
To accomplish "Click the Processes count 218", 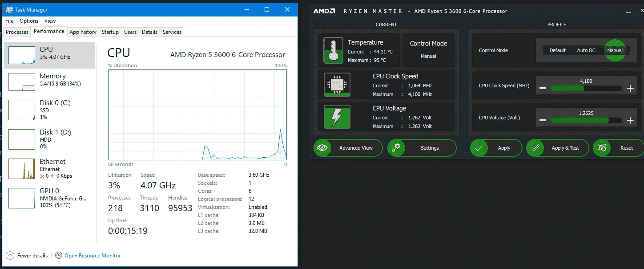I will pos(115,208).
